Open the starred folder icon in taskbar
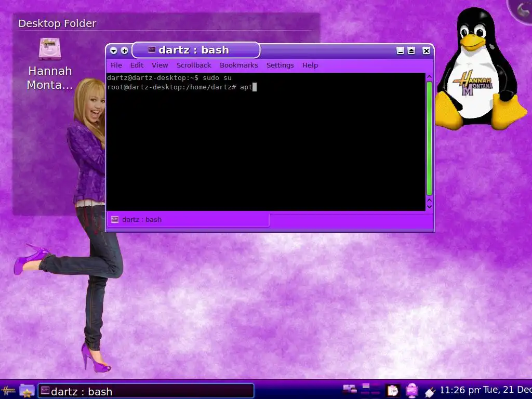 click(x=27, y=391)
